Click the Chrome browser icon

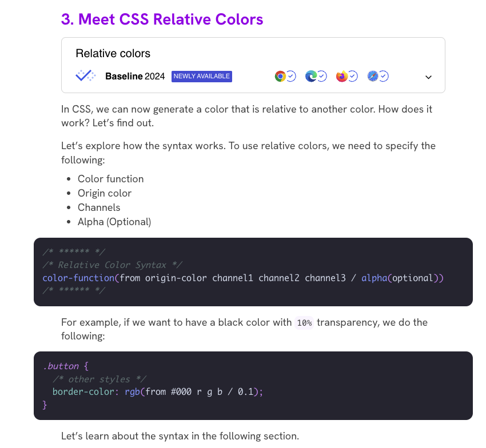click(x=280, y=76)
